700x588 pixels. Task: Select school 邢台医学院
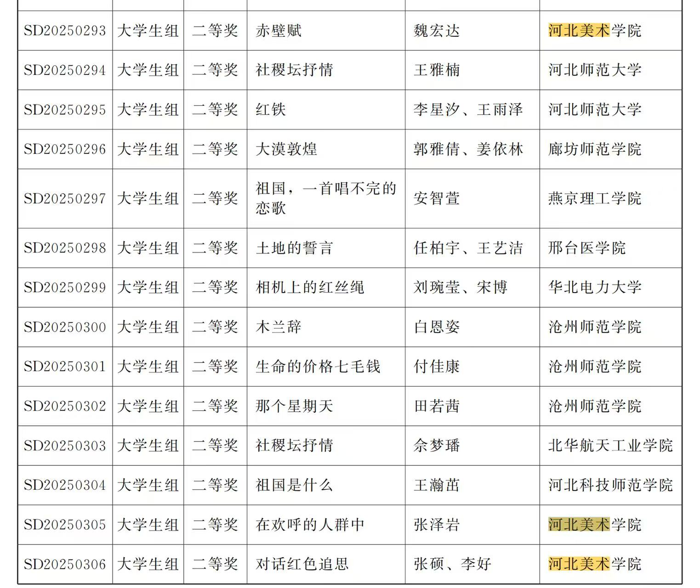pos(586,248)
